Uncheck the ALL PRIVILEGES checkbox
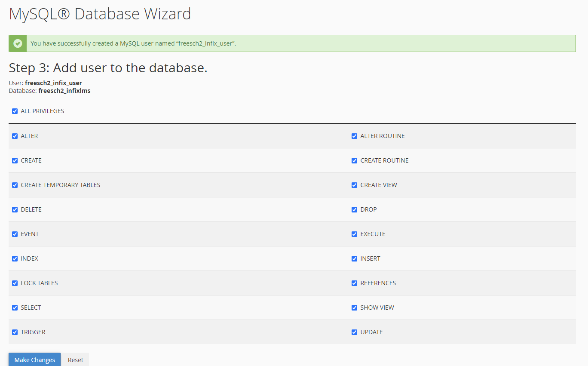The width and height of the screenshot is (588, 366). coord(15,111)
